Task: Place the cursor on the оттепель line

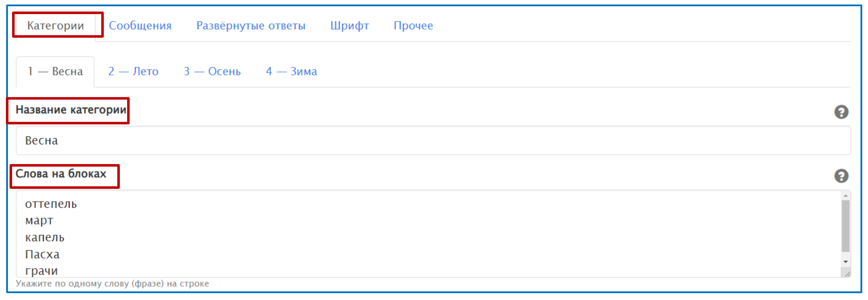Action: tap(51, 204)
